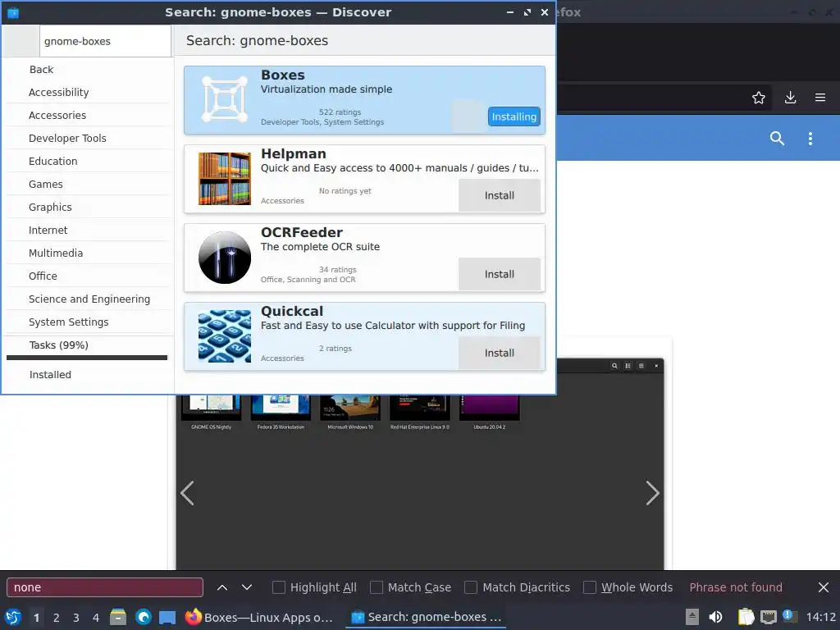
Task: Switch to workspace 3
Action: [x=76, y=618]
